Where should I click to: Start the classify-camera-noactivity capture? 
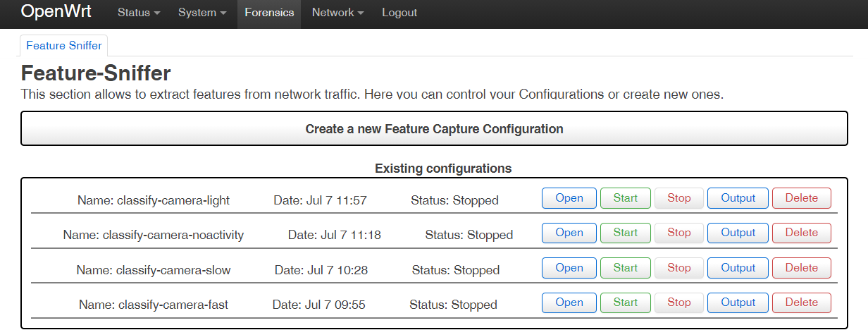tap(626, 233)
